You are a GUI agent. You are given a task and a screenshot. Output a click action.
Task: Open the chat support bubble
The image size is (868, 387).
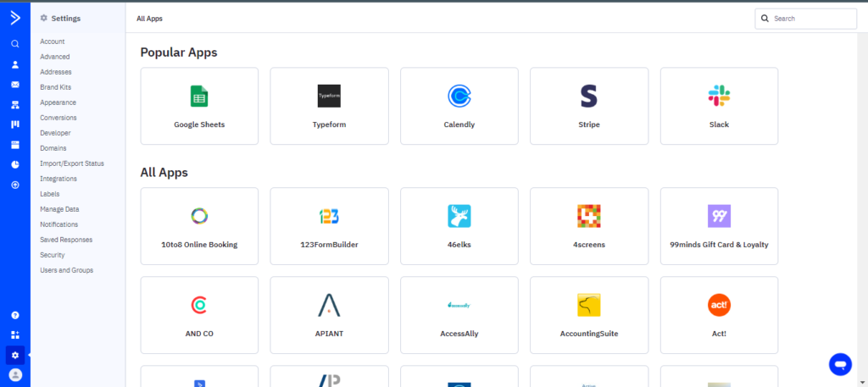[x=840, y=364]
